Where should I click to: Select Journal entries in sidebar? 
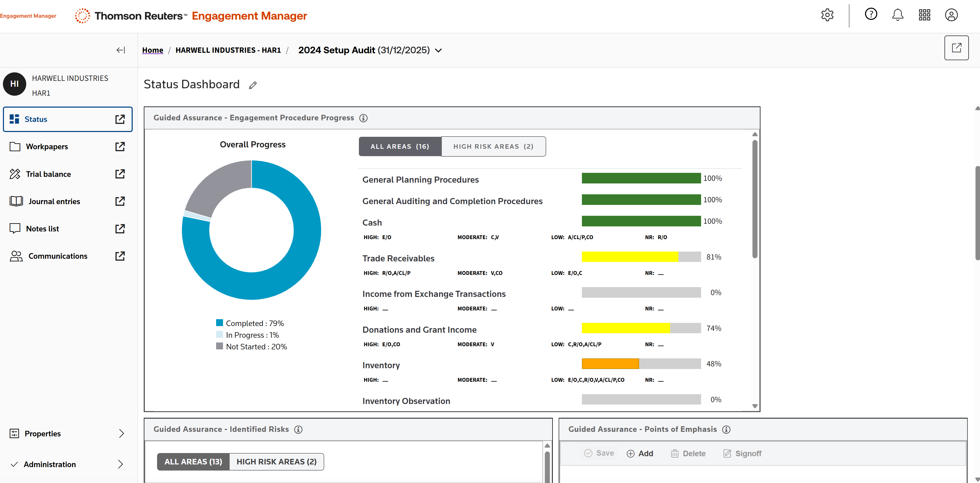(x=54, y=201)
